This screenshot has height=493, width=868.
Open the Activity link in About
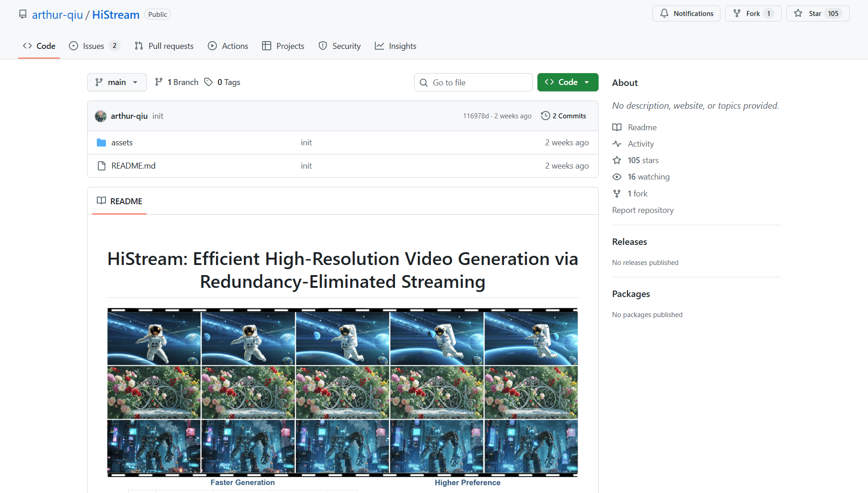tap(640, 144)
